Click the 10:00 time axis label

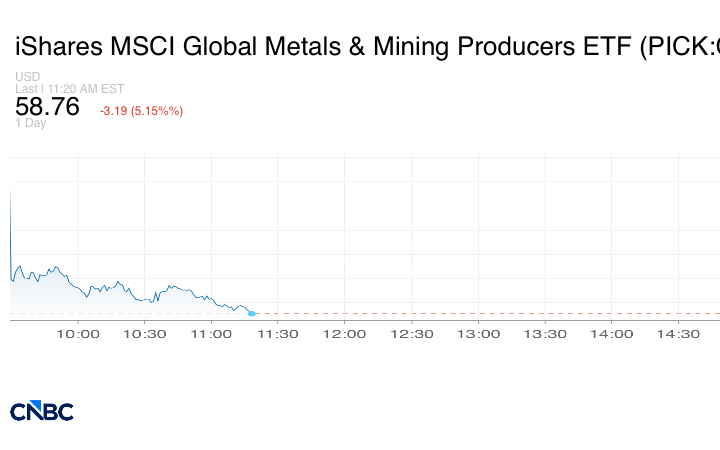click(x=78, y=334)
